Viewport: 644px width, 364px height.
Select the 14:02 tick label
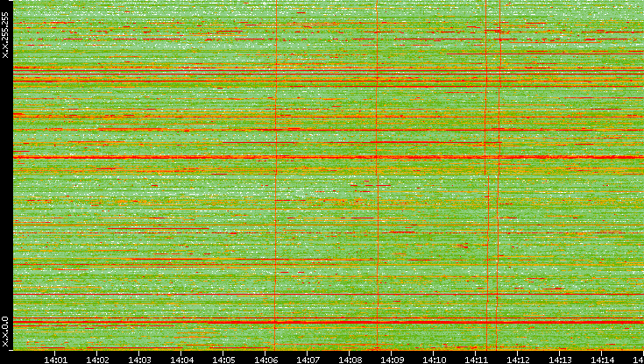(97, 360)
